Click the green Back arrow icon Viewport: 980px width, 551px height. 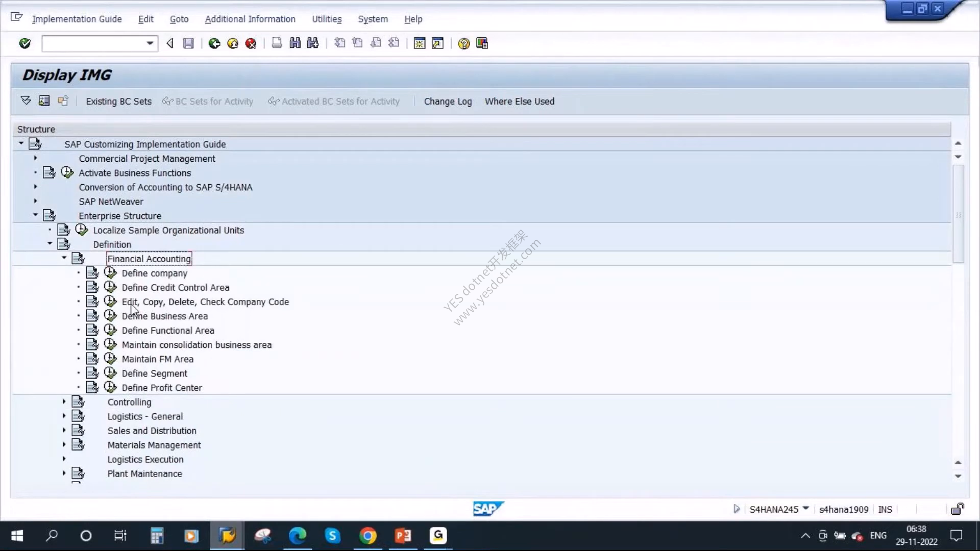pyautogui.click(x=214, y=43)
